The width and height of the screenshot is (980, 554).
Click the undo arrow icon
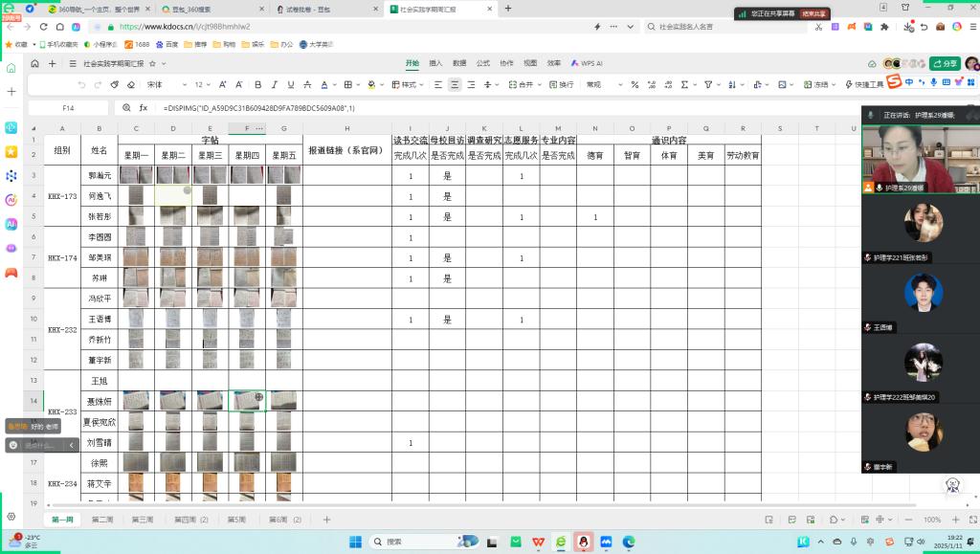(x=81, y=84)
